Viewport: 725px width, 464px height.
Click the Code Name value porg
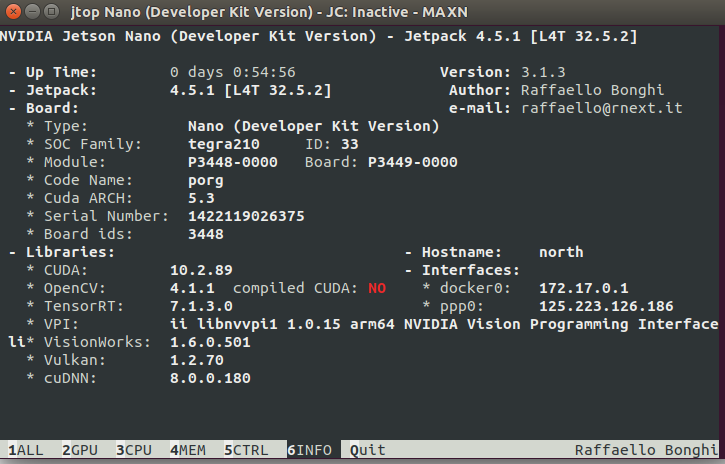(x=206, y=181)
